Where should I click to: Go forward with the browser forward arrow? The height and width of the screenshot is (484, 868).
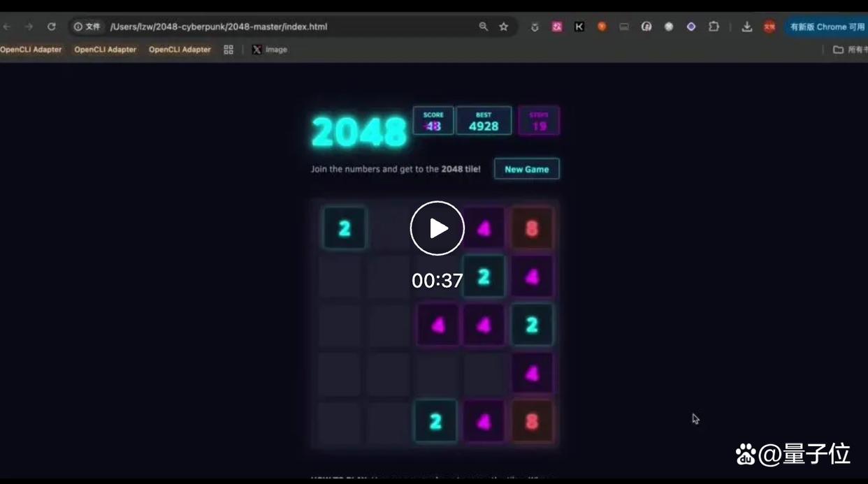(29, 27)
